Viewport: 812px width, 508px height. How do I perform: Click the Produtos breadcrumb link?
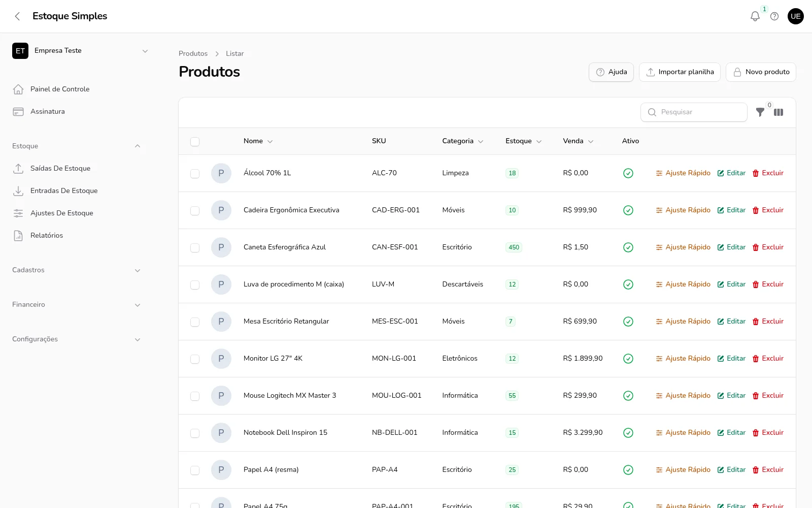[x=193, y=54]
